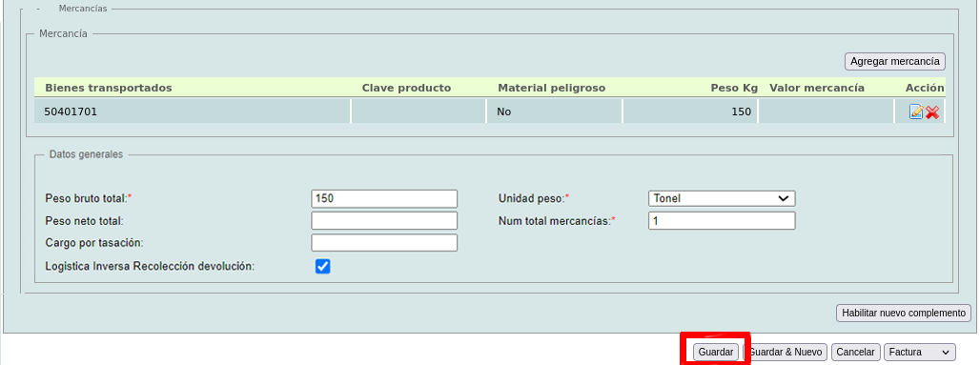Delete the 50401701 merchandise row
The height and width of the screenshot is (365, 980).
[x=932, y=112]
